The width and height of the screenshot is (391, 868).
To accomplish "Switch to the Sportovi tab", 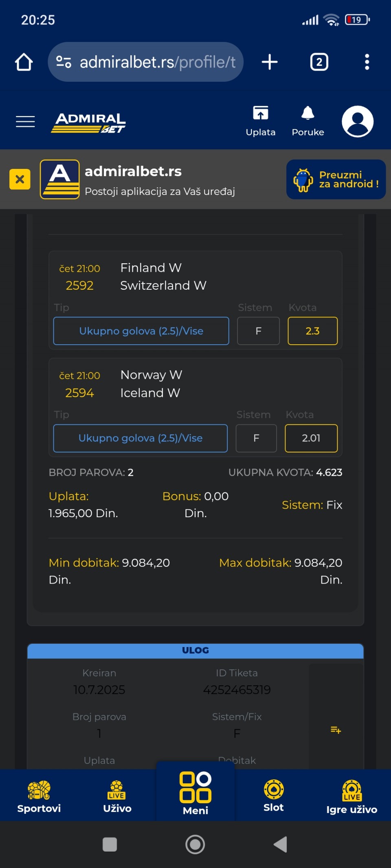I will [39, 796].
